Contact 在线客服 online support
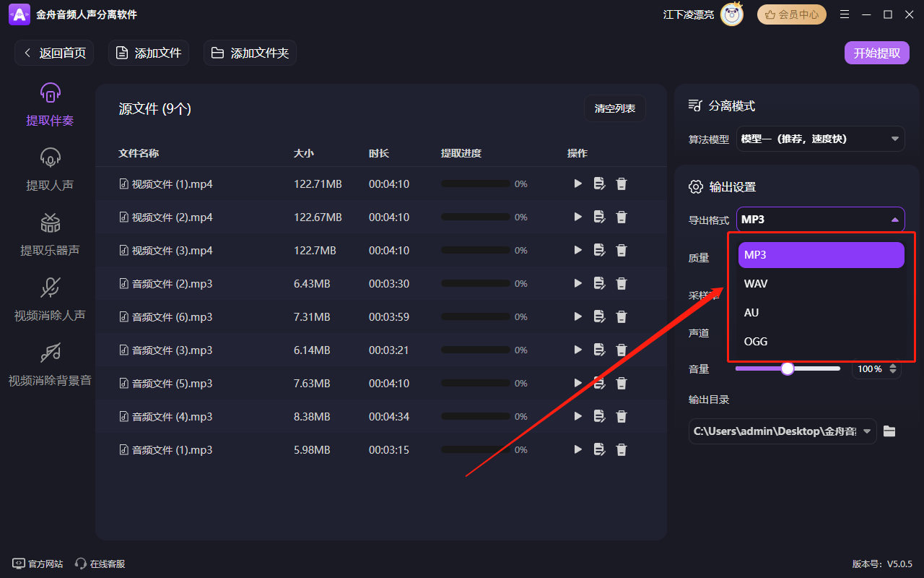Viewport: 924px width, 578px height. 99,564
